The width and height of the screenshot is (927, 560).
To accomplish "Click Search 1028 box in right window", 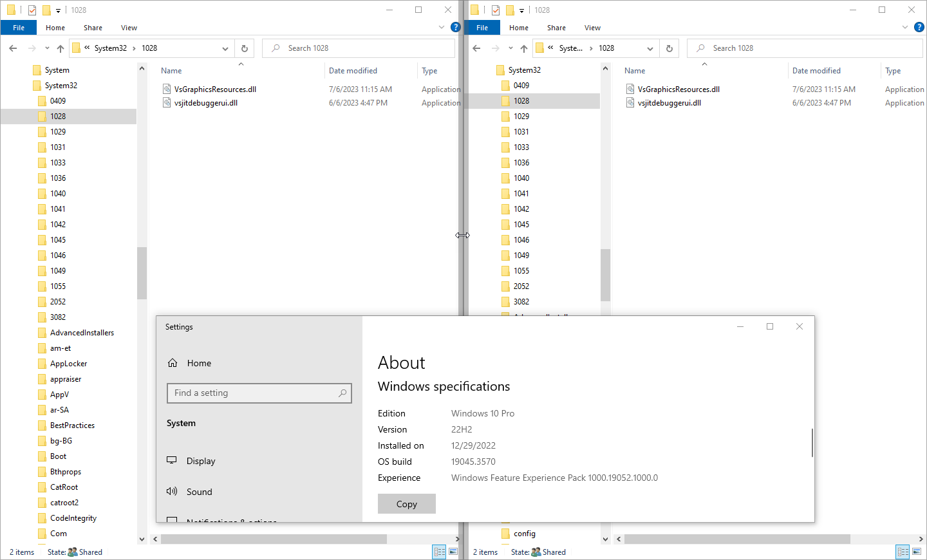I will pos(805,48).
